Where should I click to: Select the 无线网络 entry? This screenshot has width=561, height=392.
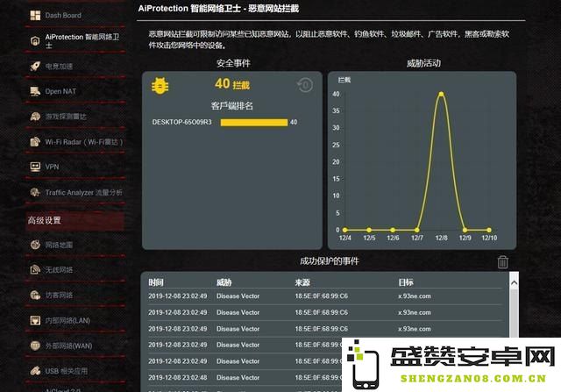tap(59, 269)
